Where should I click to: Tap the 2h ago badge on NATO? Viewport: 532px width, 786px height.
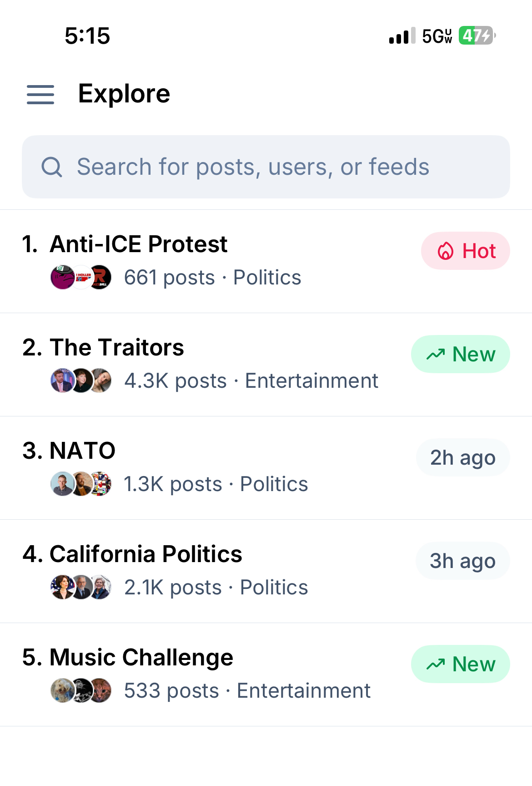(x=462, y=458)
